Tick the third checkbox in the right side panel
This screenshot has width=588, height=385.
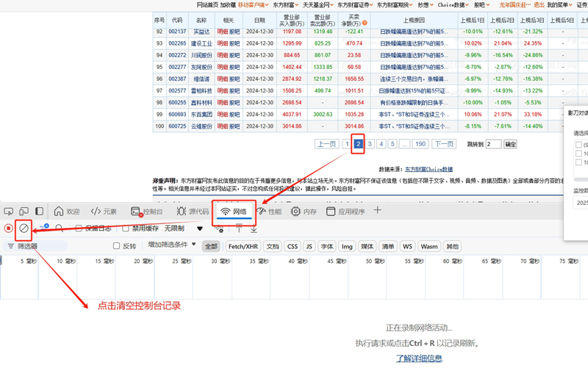click(578, 162)
